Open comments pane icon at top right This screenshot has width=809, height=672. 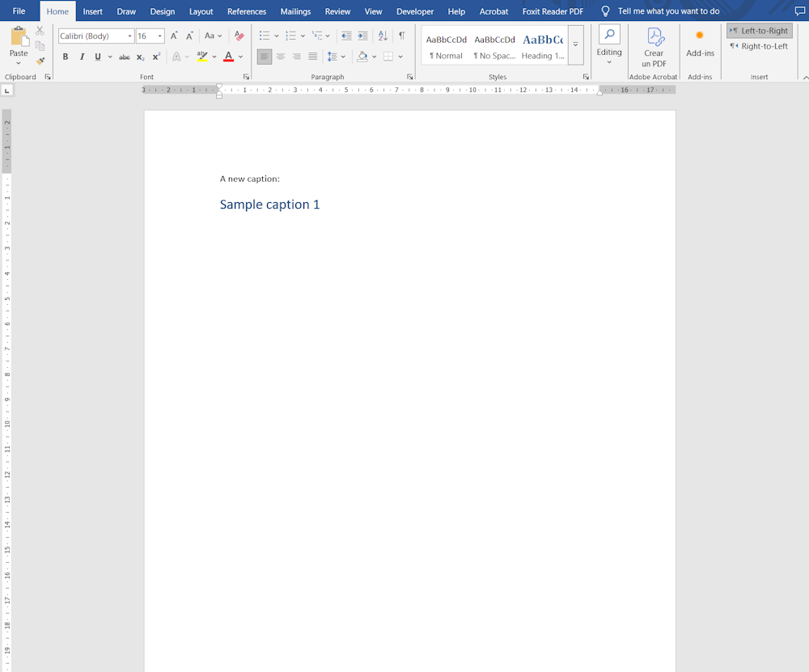[800, 11]
